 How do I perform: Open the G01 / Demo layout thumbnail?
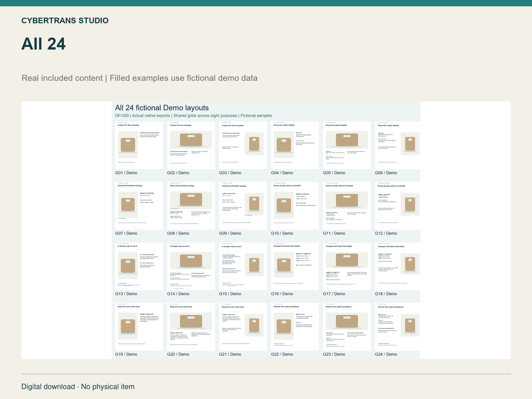(139, 145)
